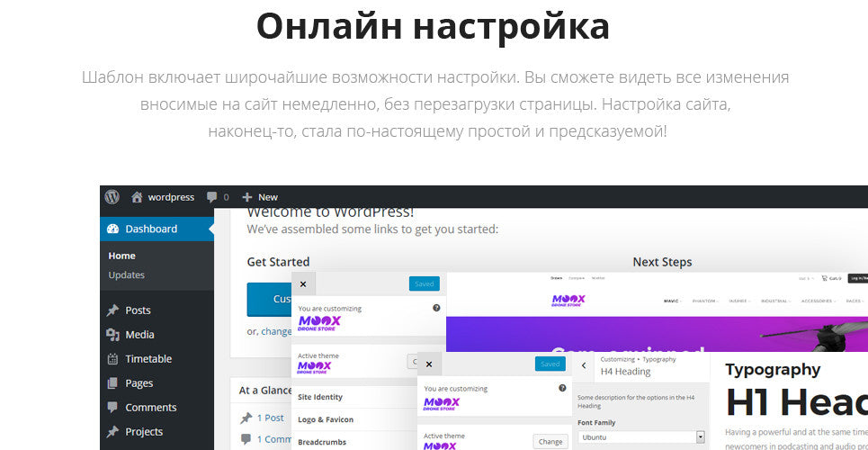The image size is (868, 450).
Task: Click the Timetable calendar icon in the sidebar
Action: click(113, 359)
